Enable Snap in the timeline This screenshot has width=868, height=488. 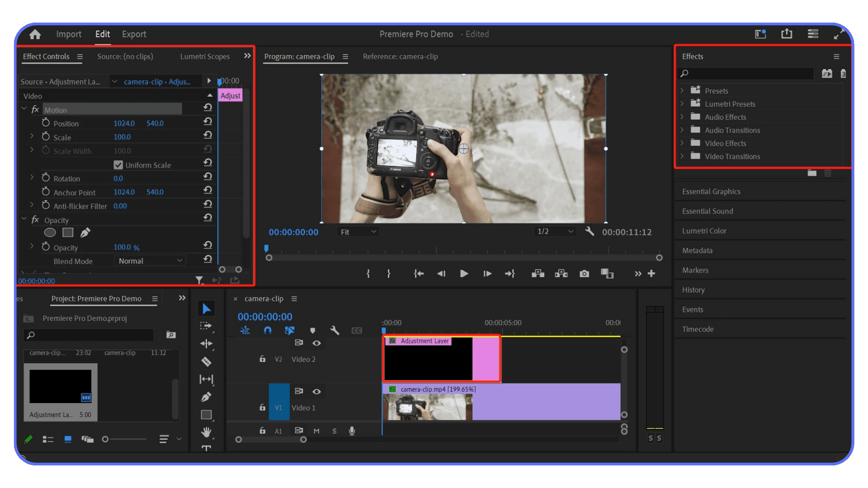(268, 330)
